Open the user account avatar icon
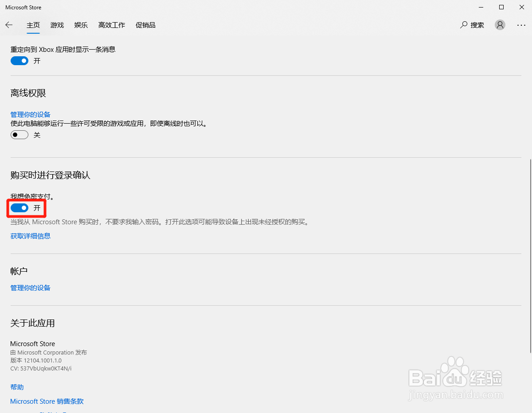532x413 pixels. pyautogui.click(x=500, y=25)
